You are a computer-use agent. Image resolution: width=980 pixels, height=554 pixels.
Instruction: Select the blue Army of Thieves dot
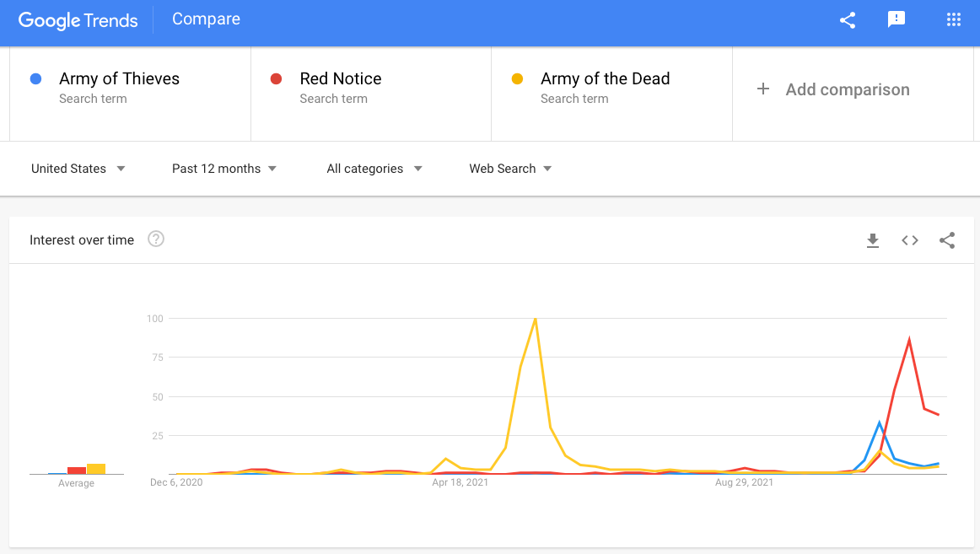[x=35, y=78]
